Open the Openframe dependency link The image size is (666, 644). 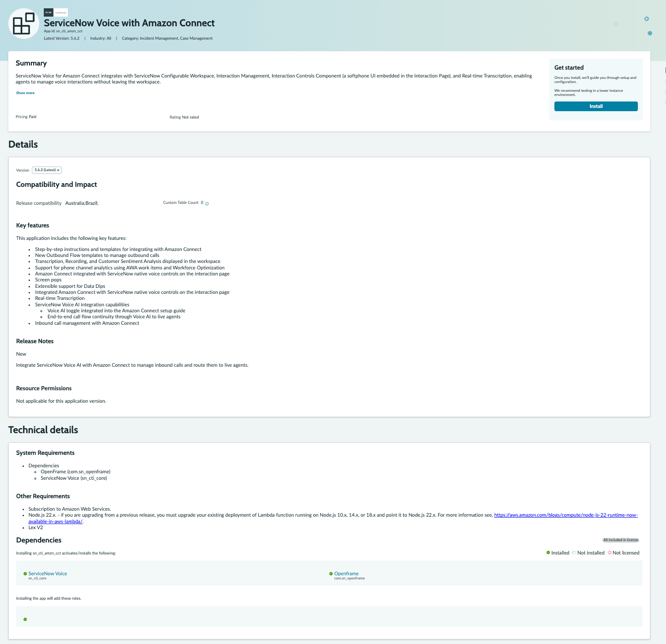coord(346,573)
